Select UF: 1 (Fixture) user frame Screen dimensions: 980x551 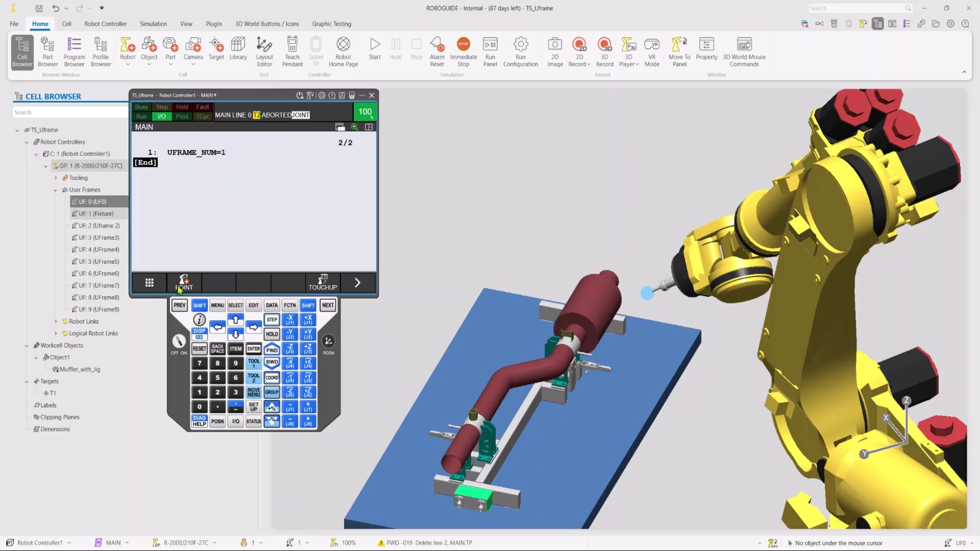(96, 214)
